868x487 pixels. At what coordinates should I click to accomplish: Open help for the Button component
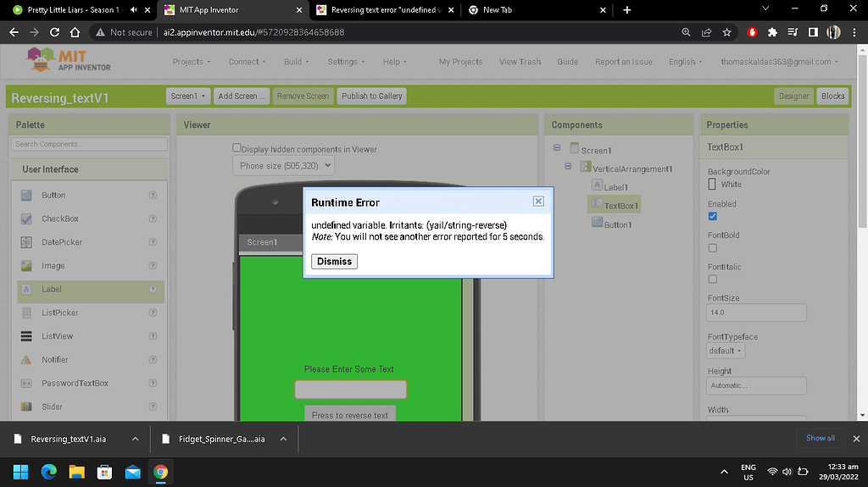153,196
